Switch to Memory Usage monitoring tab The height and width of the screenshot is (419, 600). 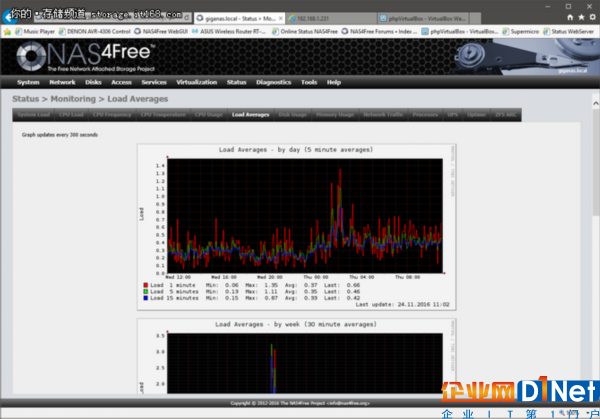335,115
